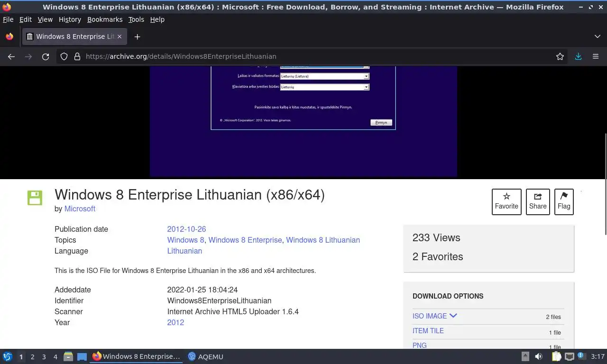Open the network connection tray icon
This screenshot has height=364, width=607.
[569, 356]
